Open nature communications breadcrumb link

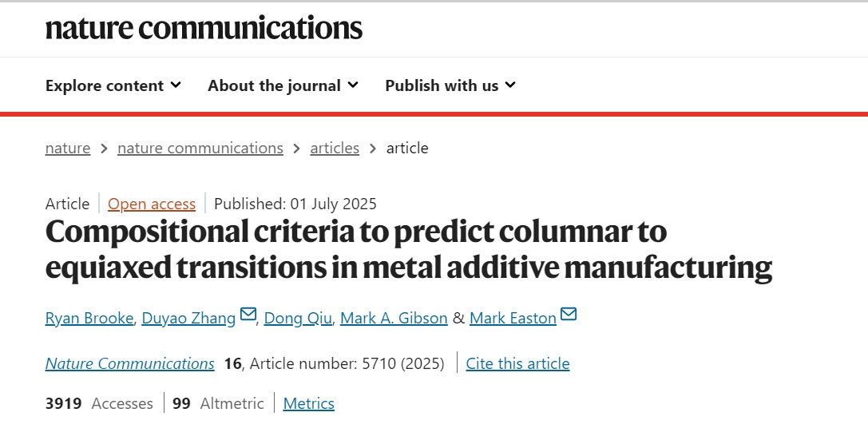[x=200, y=148]
